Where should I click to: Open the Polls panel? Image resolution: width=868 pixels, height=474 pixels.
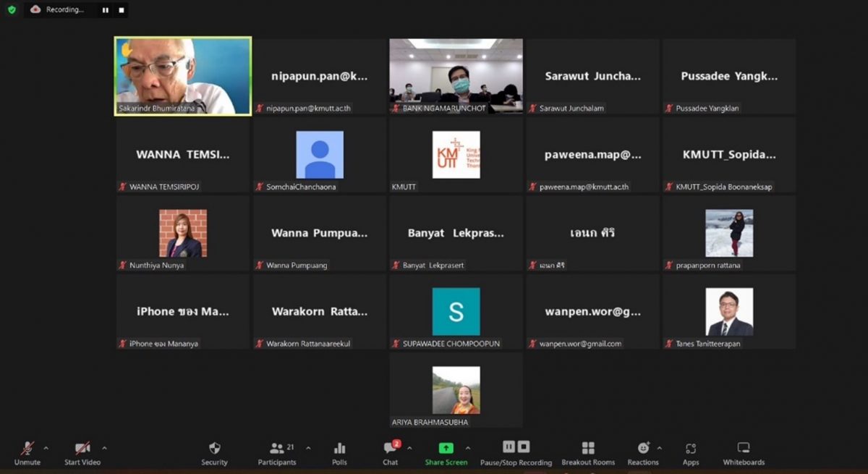[339, 453]
